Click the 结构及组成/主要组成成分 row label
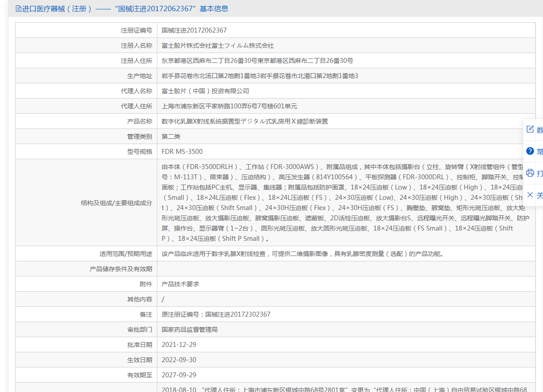Image resolution: width=543 pixels, height=392 pixels. 116,202
